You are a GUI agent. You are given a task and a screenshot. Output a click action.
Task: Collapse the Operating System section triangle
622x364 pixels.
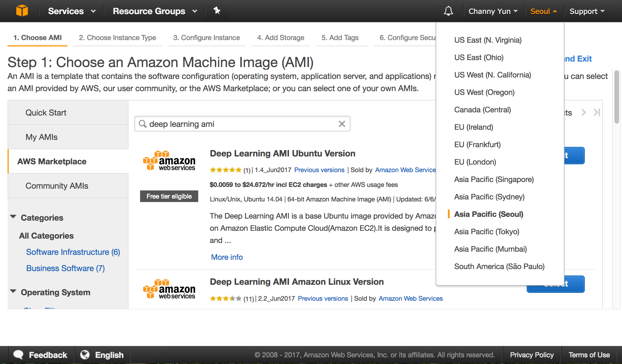click(13, 291)
